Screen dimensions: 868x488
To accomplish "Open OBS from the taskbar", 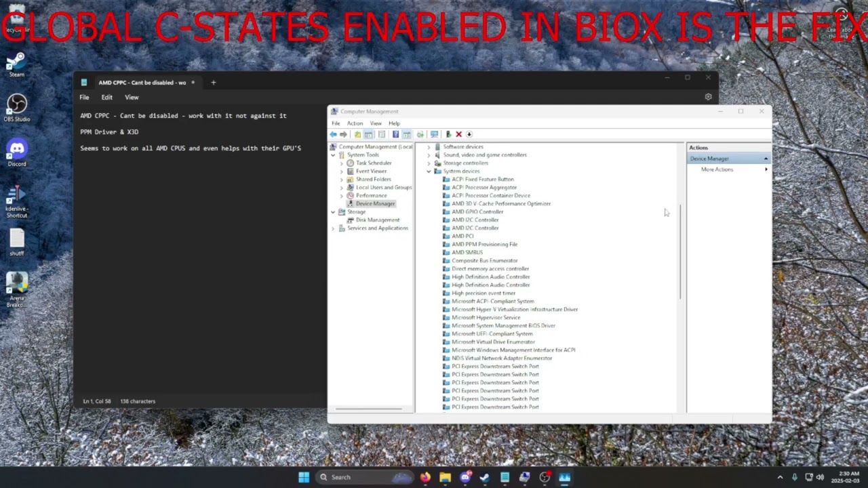I will click(545, 477).
